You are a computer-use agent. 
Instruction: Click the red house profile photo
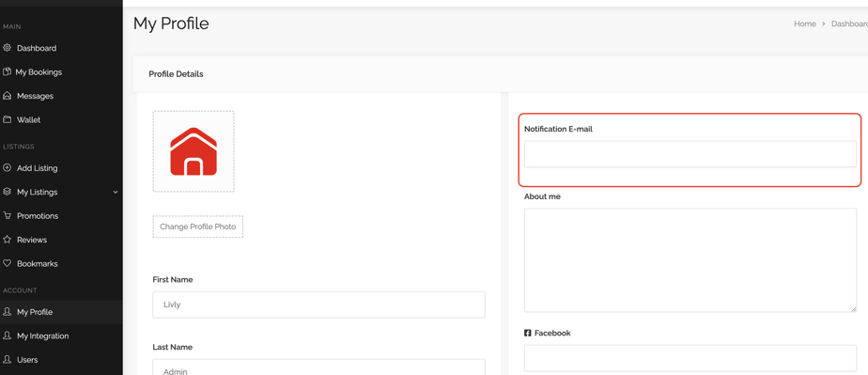(194, 151)
